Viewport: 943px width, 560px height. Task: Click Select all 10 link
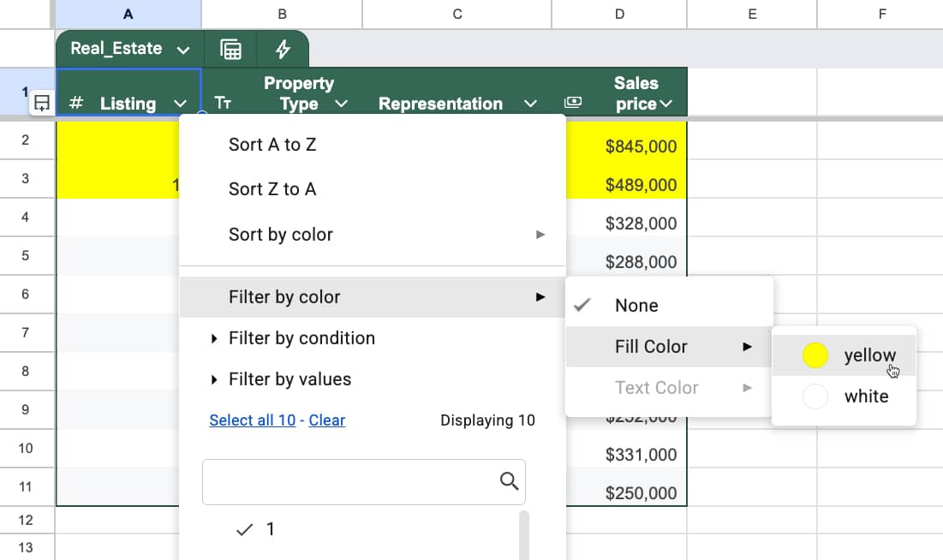click(253, 420)
